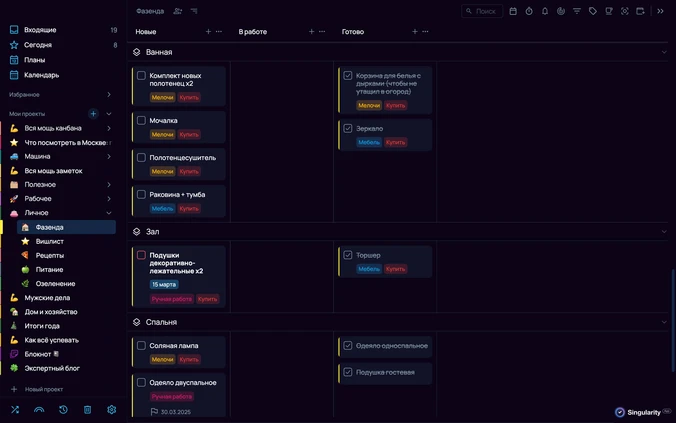Screen dimensions: 676x423
Task: Check the Мочалка task checkbox
Action: (x=141, y=120)
